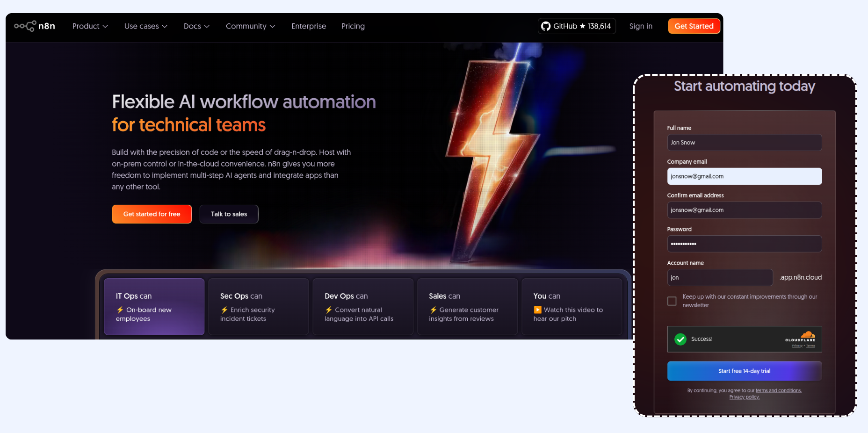Enable the newsletter updates checkbox
The height and width of the screenshot is (433, 868).
[x=672, y=301]
